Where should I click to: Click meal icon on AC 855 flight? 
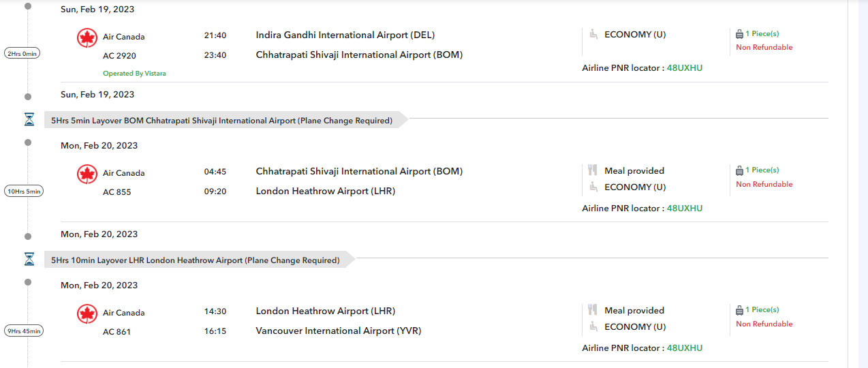point(593,170)
